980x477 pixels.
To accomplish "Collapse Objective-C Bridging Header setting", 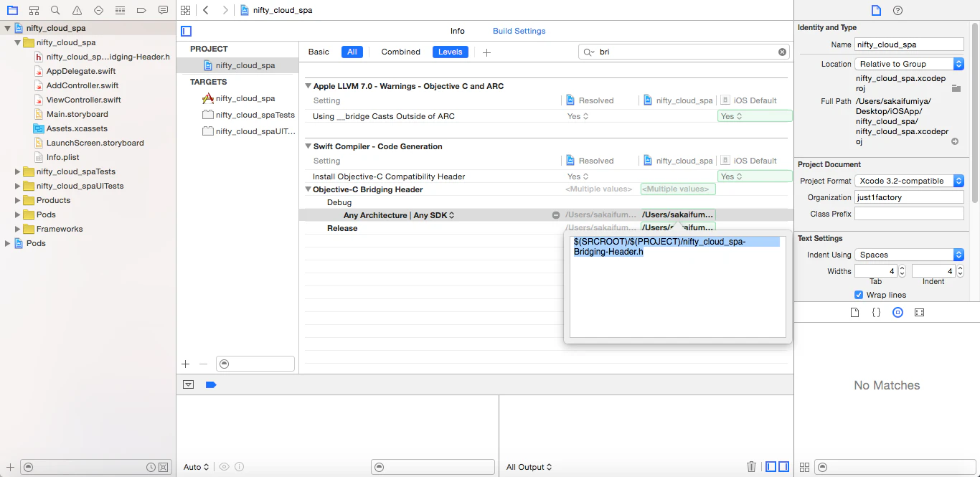I will tap(308, 189).
